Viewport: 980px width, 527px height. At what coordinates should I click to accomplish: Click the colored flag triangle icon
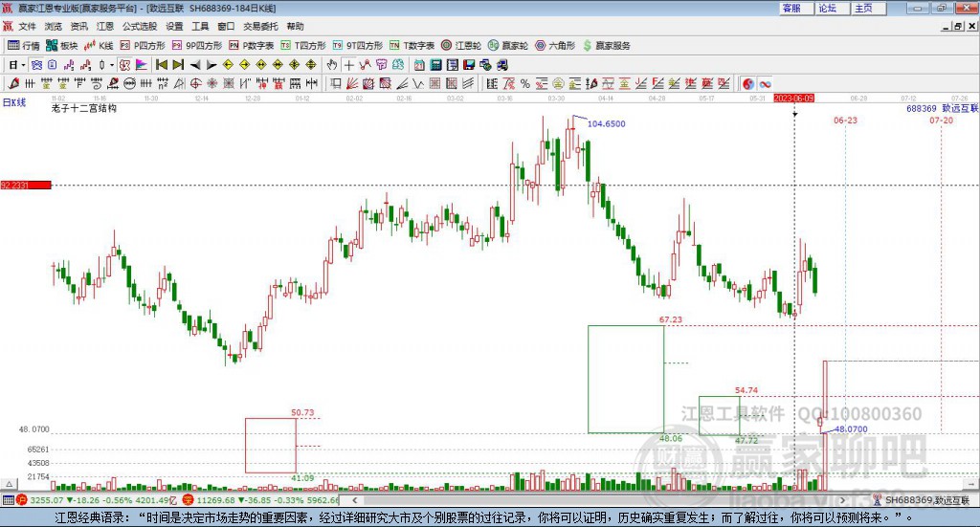tap(142, 65)
